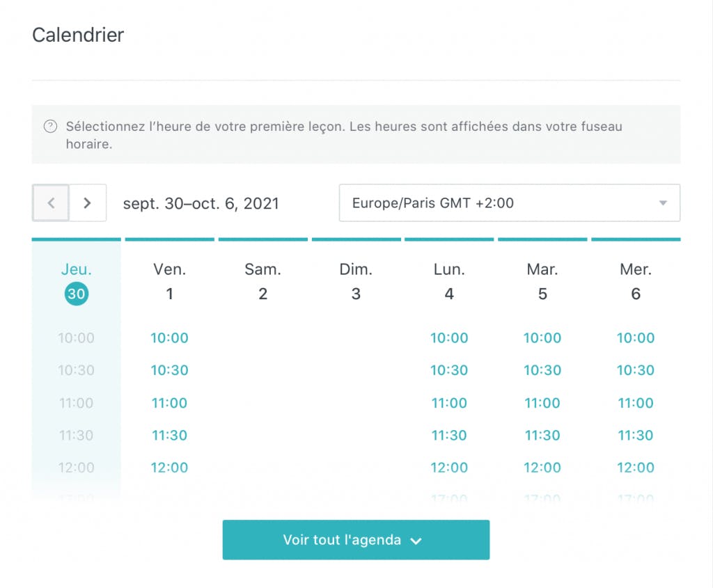713x588 pixels.
Task: Click the question mark help icon
Action: pyautogui.click(x=50, y=127)
